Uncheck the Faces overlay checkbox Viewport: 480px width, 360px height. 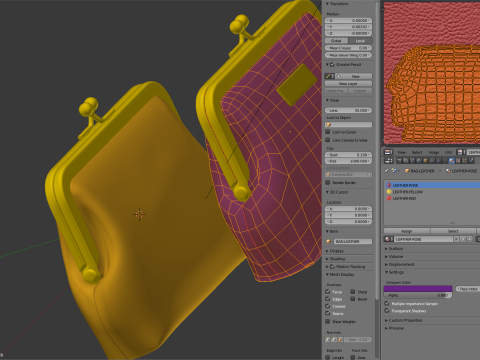tap(328, 291)
